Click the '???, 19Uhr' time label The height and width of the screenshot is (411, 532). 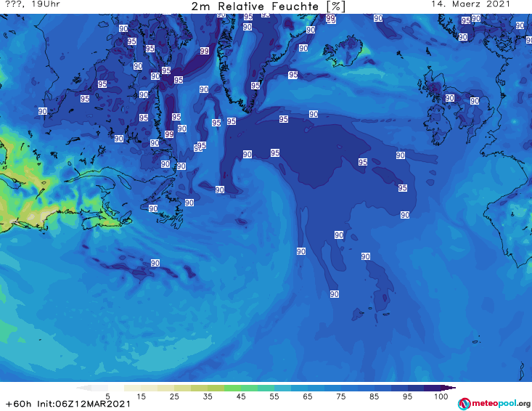(33, 4)
